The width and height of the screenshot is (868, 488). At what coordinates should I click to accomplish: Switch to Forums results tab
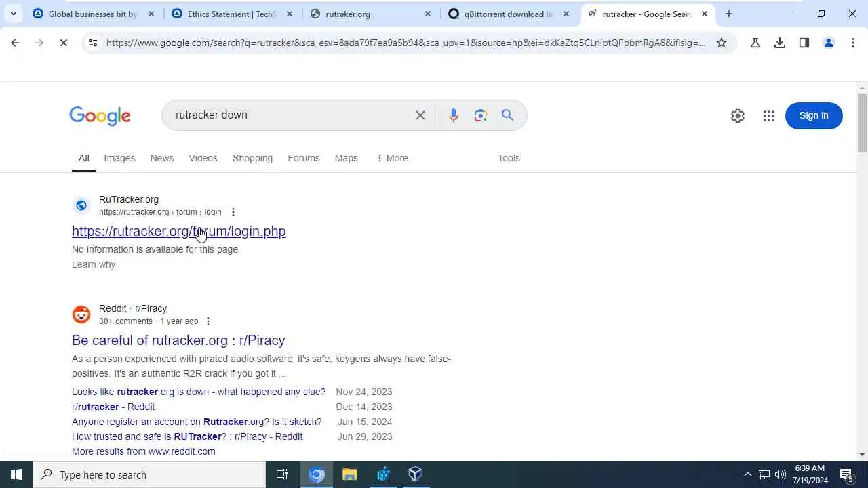tap(303, 158)
